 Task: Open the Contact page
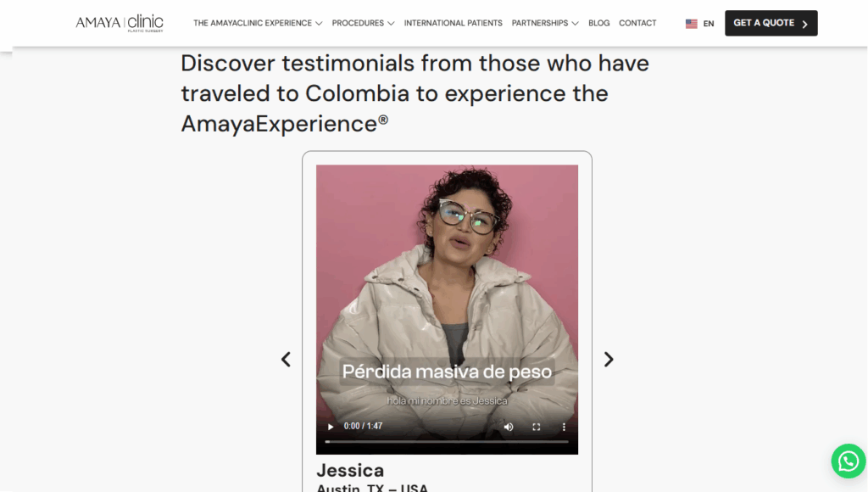tap(637, 23)
